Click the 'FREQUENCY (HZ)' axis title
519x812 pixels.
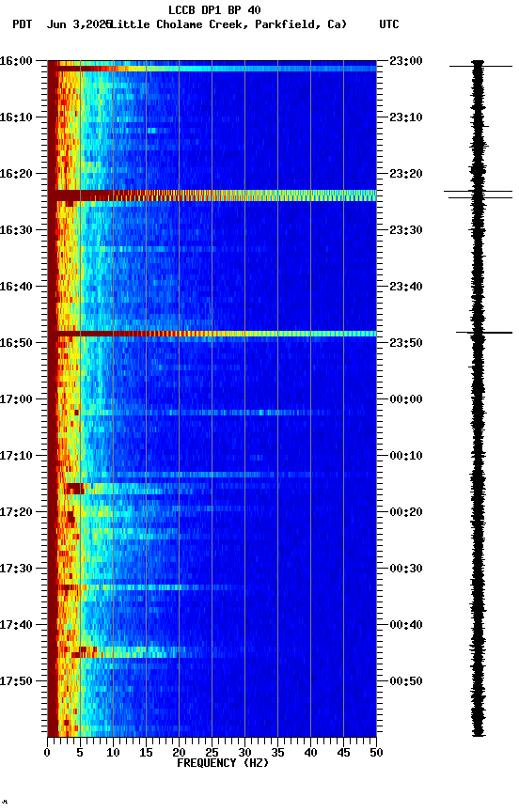(223, 763)
